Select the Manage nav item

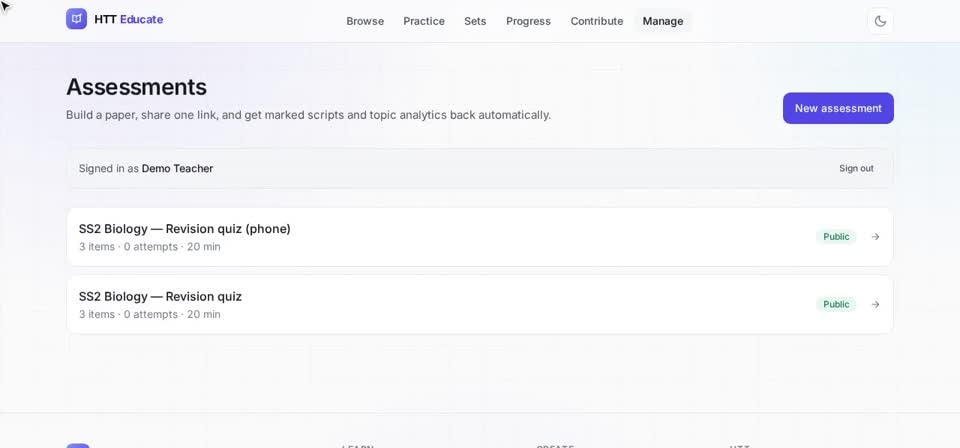(662, 21)
